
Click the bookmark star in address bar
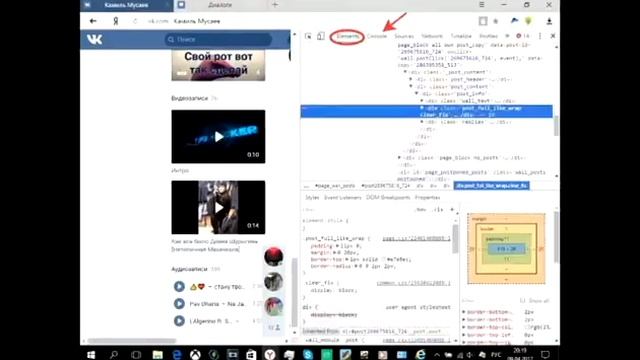(x=496, y=21)
